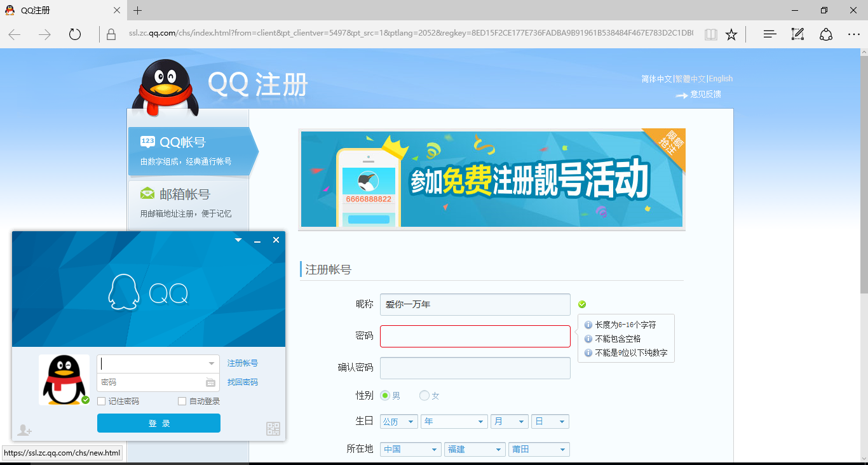Click the QQ avatar in login window
This screenshot has width=868, height=465.
64,380
